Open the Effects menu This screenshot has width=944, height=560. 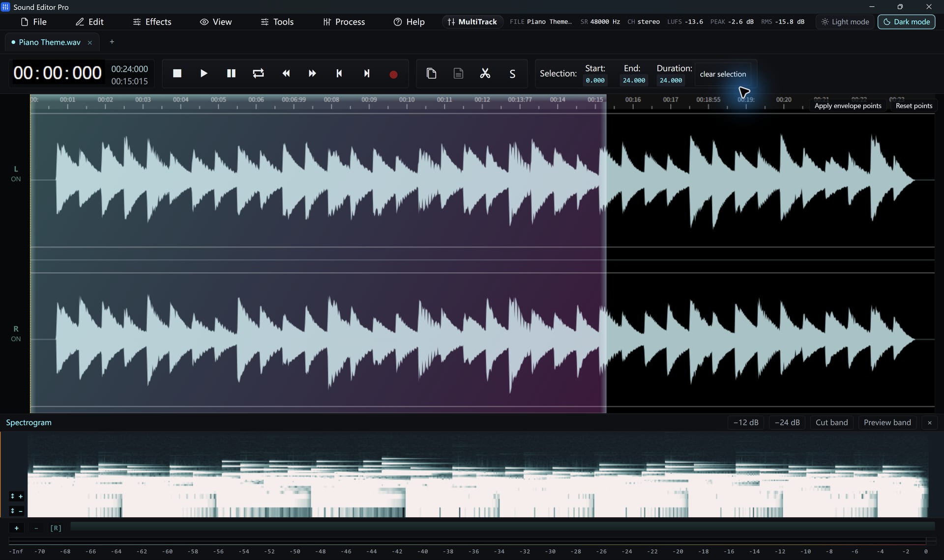point(152,22)
